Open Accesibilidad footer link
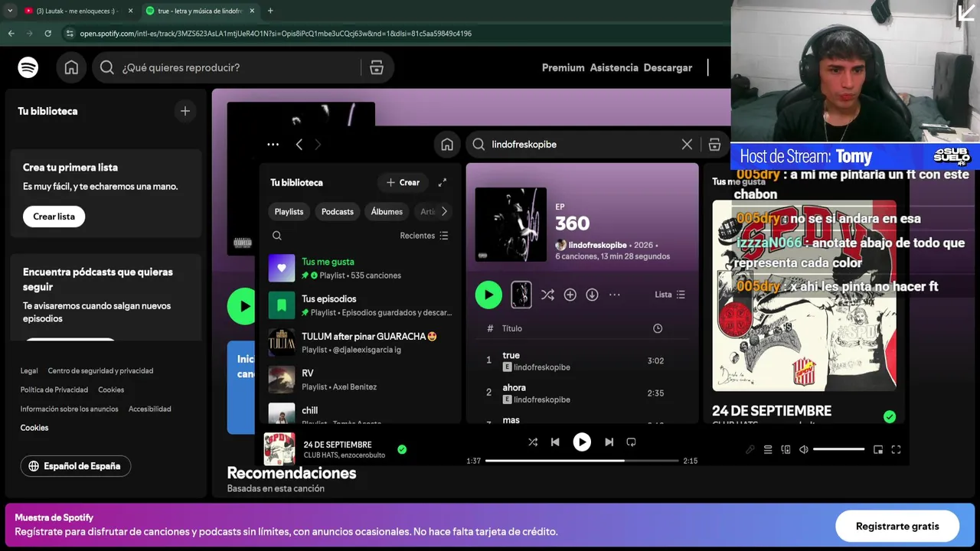This screenshot has height=551, width=980. [150, 409]
